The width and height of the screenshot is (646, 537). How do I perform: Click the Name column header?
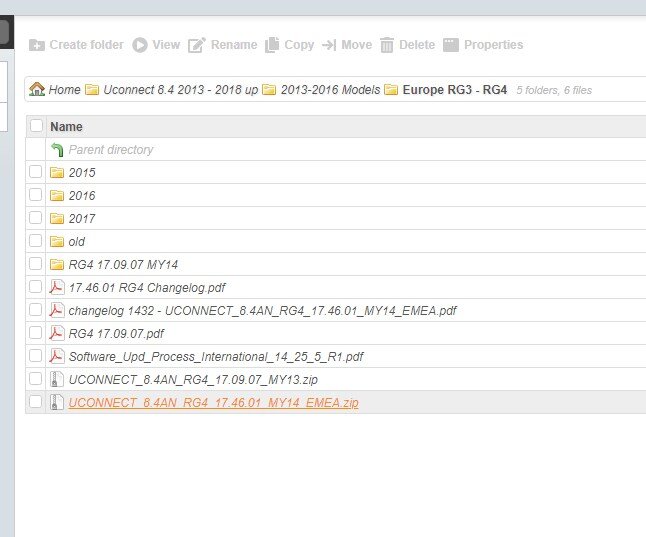[x=66, y=127]
